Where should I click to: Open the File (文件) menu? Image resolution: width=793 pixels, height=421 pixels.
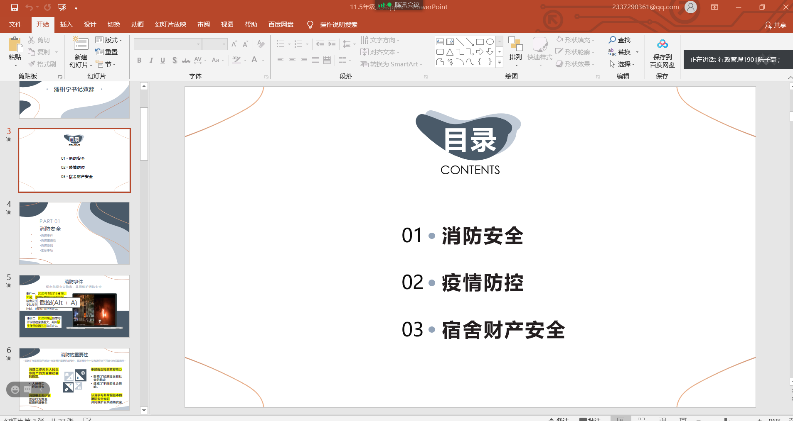point(15,23)
